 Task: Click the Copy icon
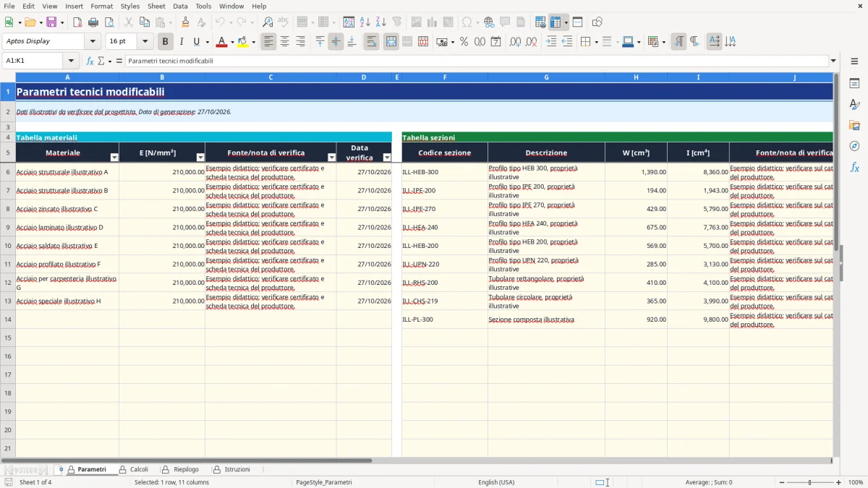pyautogui.click(x=144, y=22)
